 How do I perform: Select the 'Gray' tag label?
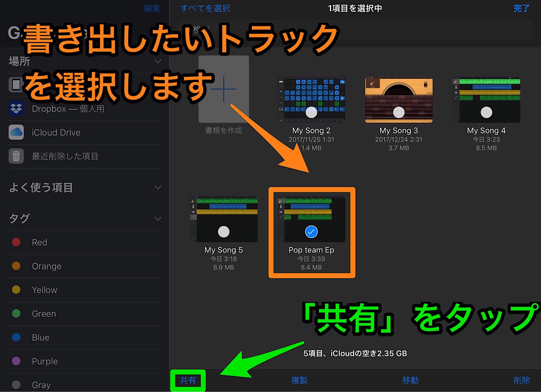(x=41, y=385)
